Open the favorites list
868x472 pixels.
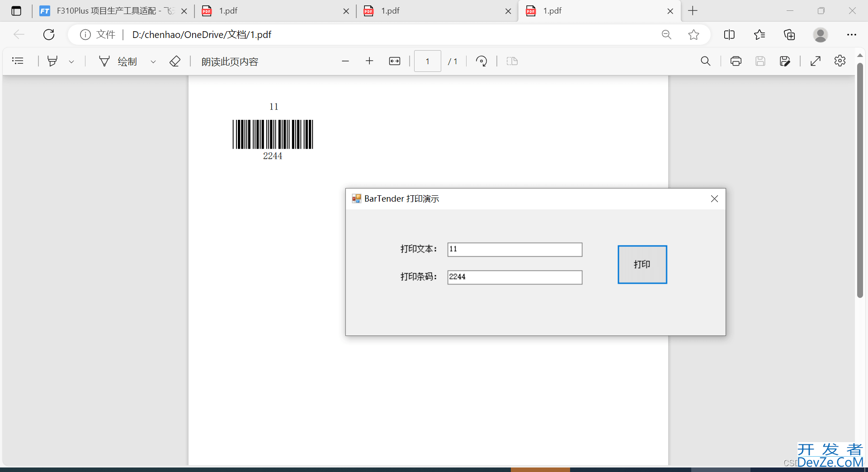tap(759, 34)
